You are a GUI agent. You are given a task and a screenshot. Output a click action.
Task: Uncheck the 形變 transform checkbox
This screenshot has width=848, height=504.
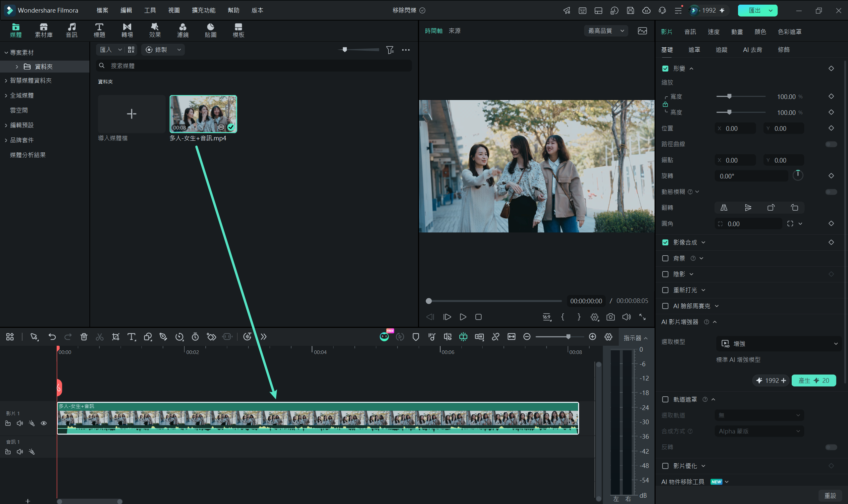click(x=665, y=69)
